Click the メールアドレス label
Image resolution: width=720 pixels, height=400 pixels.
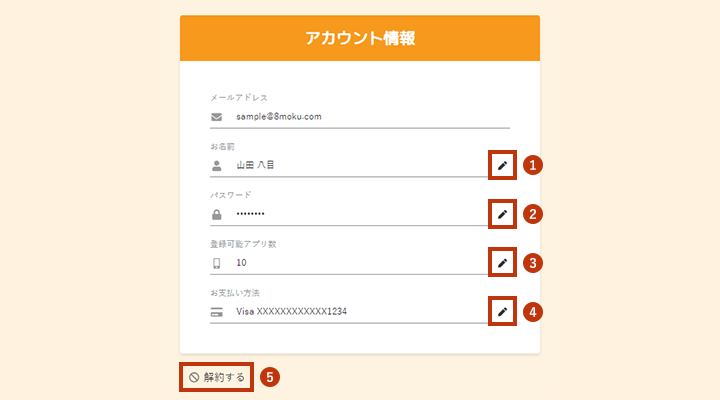[238, 98]
